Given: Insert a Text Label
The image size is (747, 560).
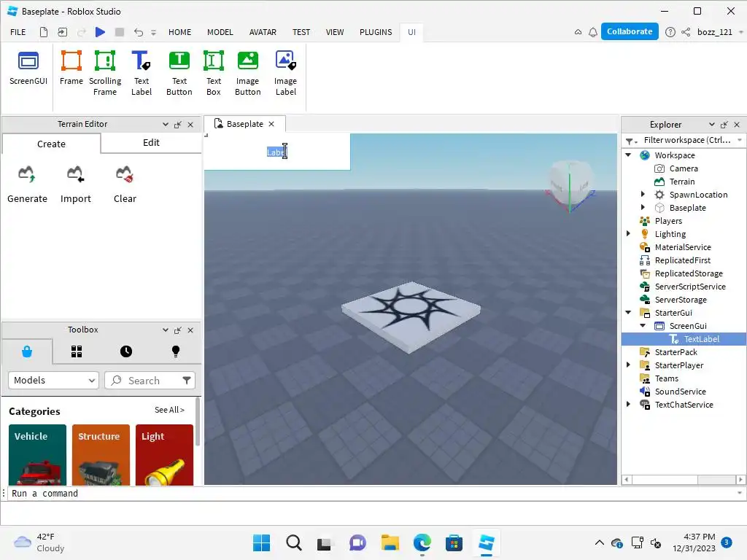Looking at the screenshot, I should click(x=142, y=74).
